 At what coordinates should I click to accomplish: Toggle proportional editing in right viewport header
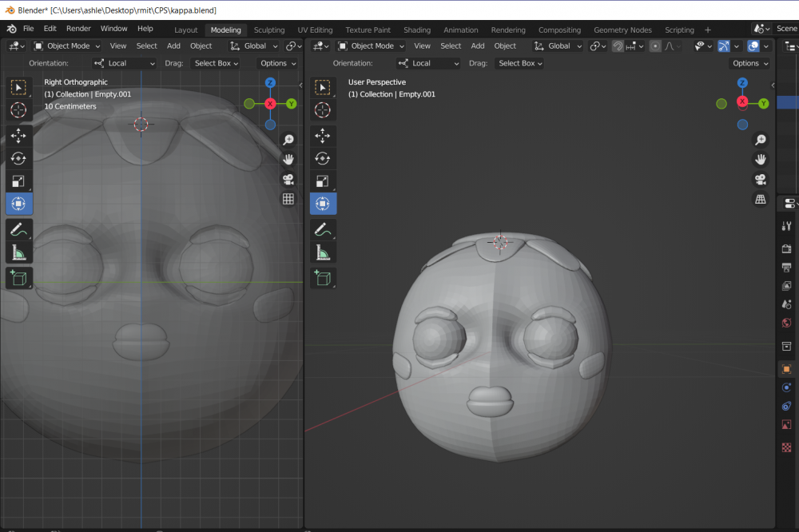click(655, 46)
